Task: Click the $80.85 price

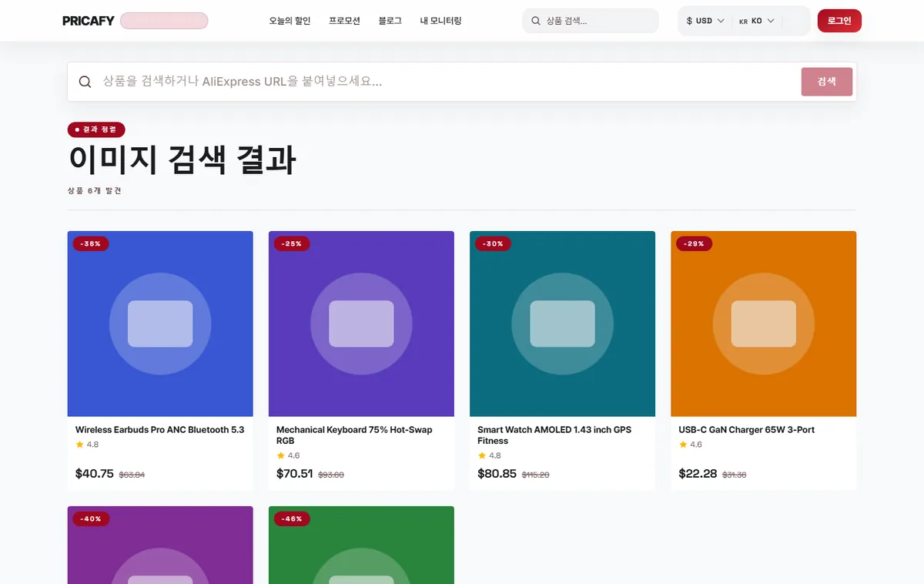Action: tap(497, 474)
